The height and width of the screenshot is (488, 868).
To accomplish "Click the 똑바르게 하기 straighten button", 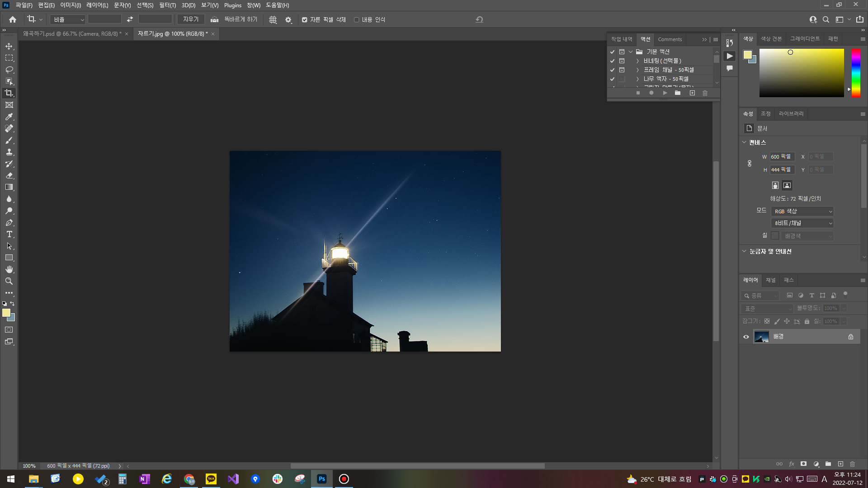I will 234,19.
